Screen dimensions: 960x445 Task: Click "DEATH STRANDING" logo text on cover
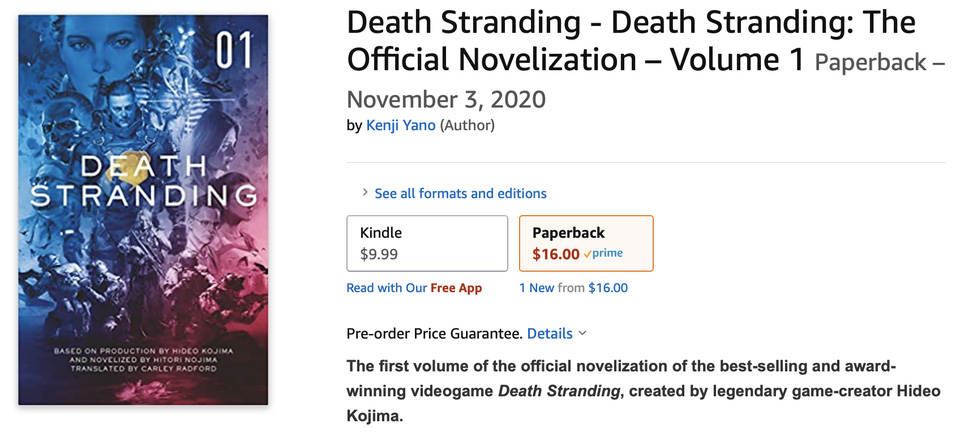coord(143,181)
